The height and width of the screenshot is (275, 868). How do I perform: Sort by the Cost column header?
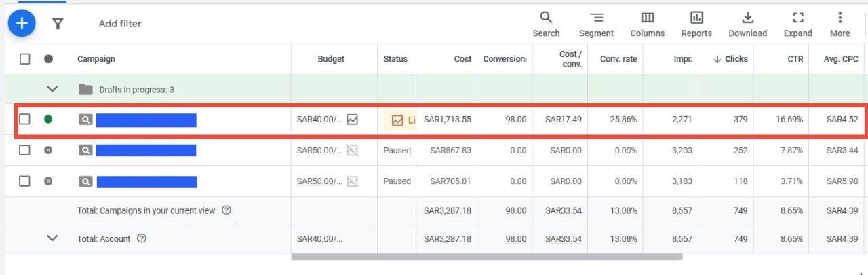tap(462, 59)
